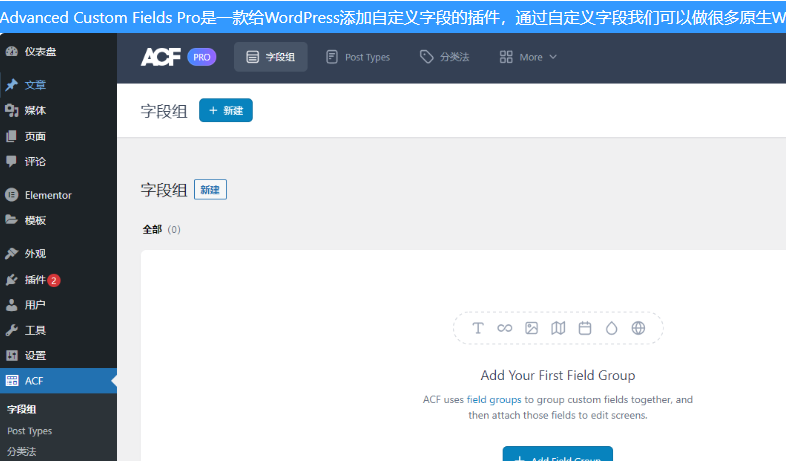The width and height of the screenshot is (786, 461).
Task: Click the Post Types document icon
Action: coord(332,57)
